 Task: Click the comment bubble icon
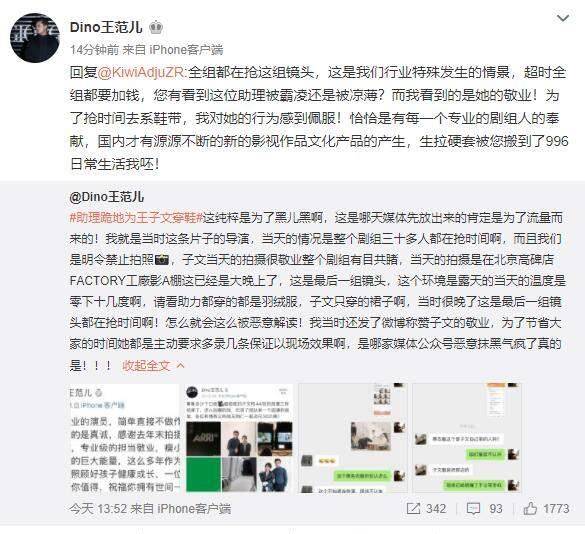point(473,509)
